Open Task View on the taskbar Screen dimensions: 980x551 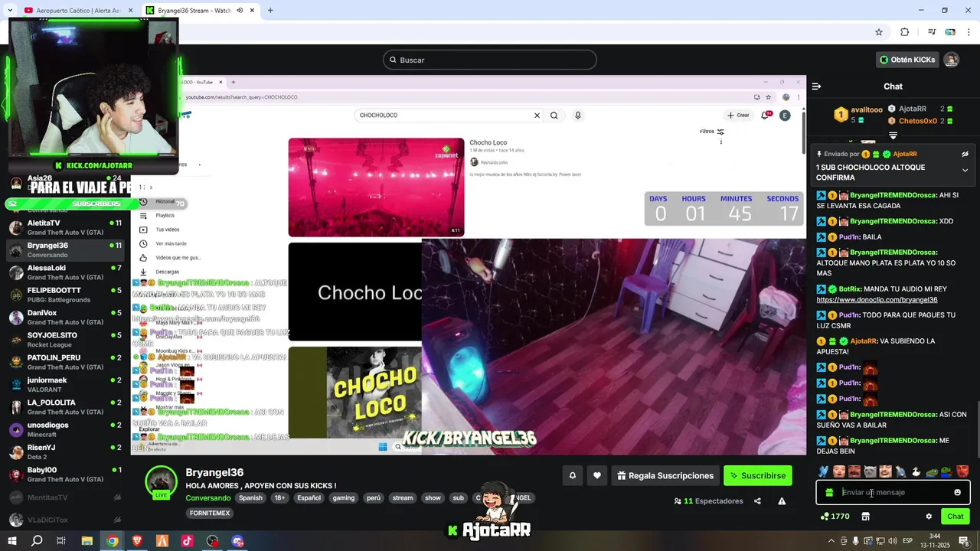(61, 541)
